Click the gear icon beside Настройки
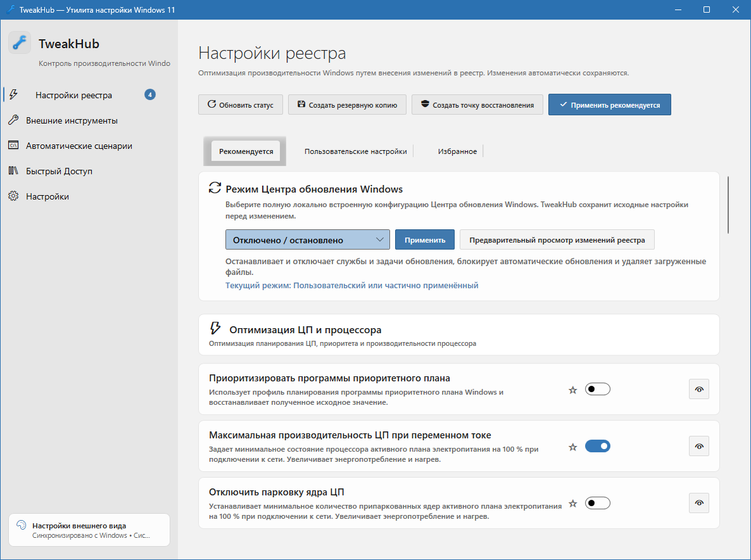This screenshot has height=560, width=751. [x=13, y=196]
